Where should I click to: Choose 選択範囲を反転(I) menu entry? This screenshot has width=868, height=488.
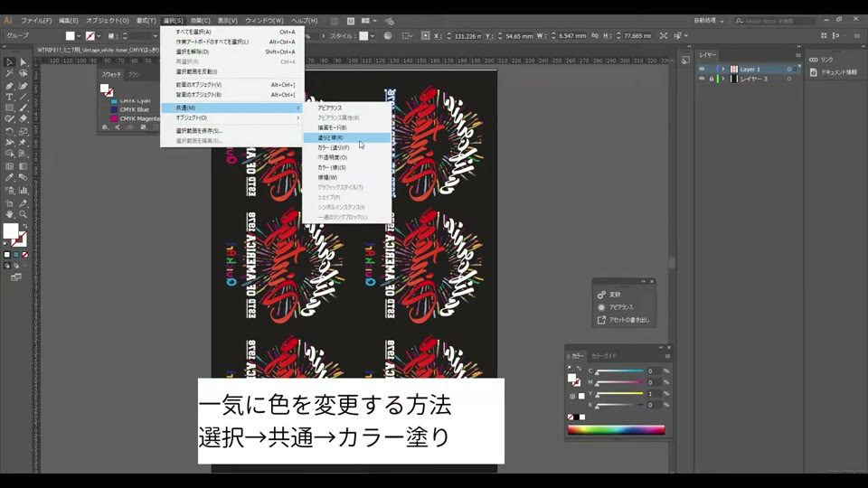pos(232,72)
